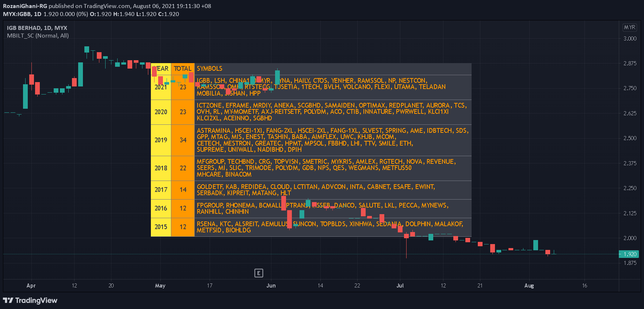
Task: Click the TradingView logo
Action: pyautogui.click(x=30, y=300)
